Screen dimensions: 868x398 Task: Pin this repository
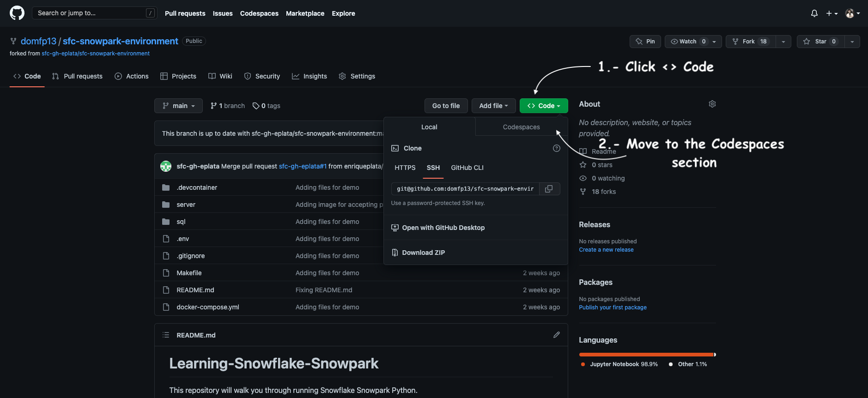click(645, 42)
